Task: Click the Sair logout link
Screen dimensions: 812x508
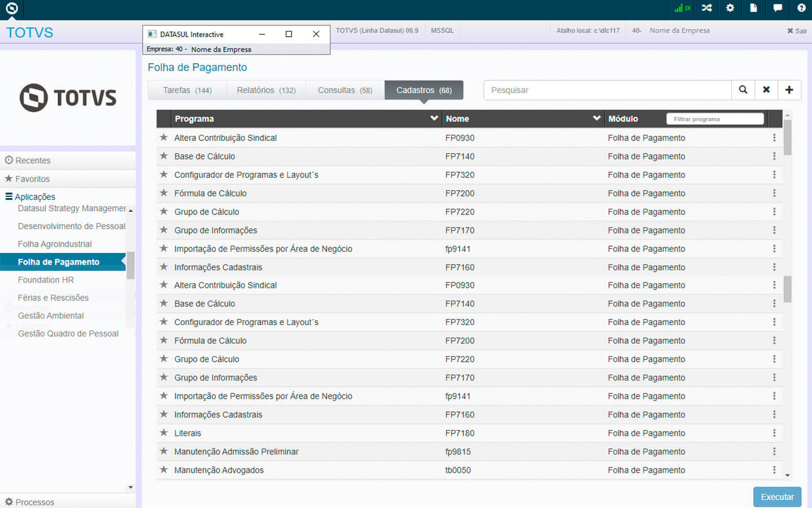Action: click(x=797, y=31)
